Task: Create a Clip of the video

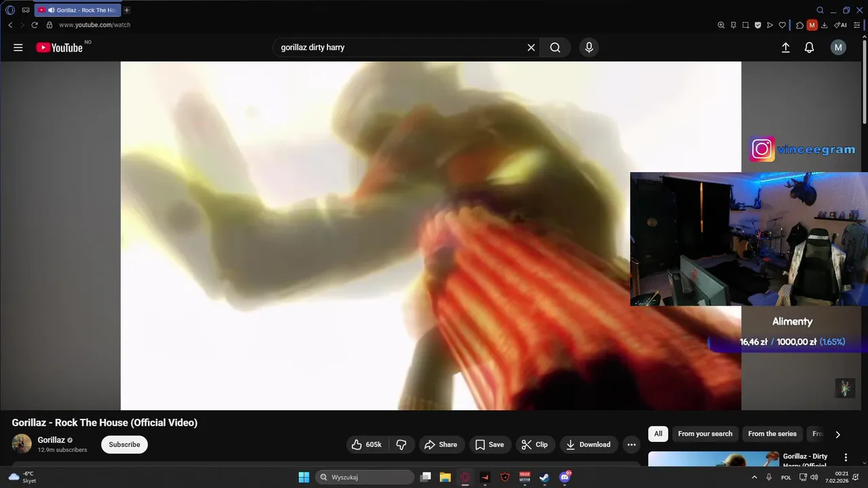Action: [x=535, y=445]
